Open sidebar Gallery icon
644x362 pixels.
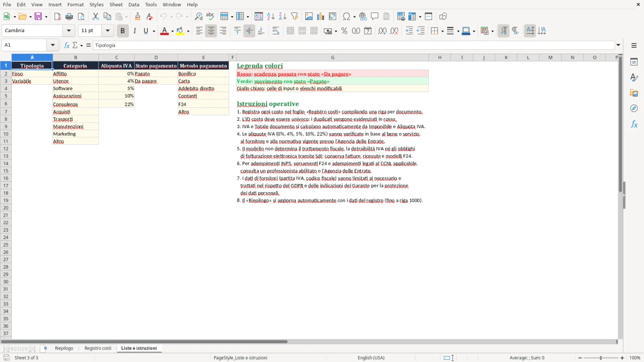coord(634,93)
